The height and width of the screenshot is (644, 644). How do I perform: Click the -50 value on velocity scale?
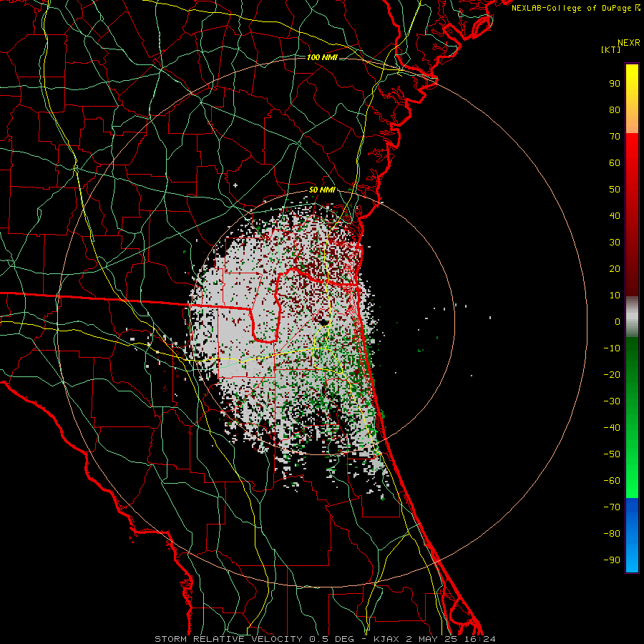point(612,454)
